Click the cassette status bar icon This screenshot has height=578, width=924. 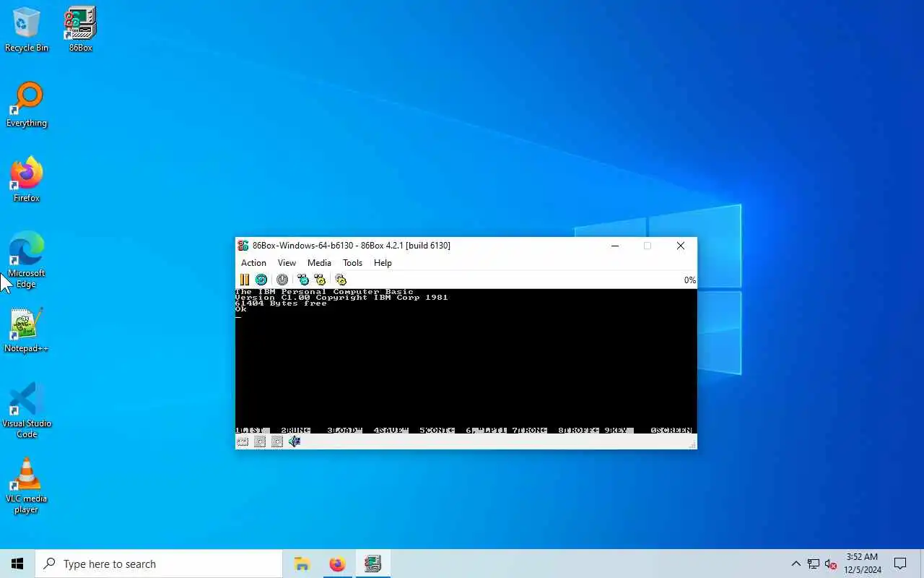pos(243,441)
